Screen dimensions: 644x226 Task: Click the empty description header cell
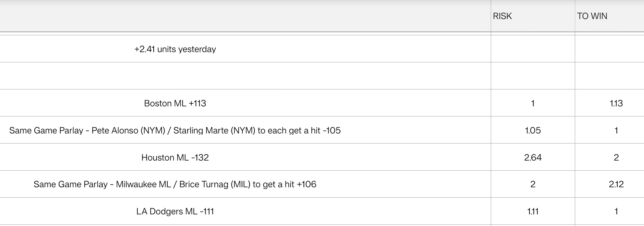pos(245,16)
